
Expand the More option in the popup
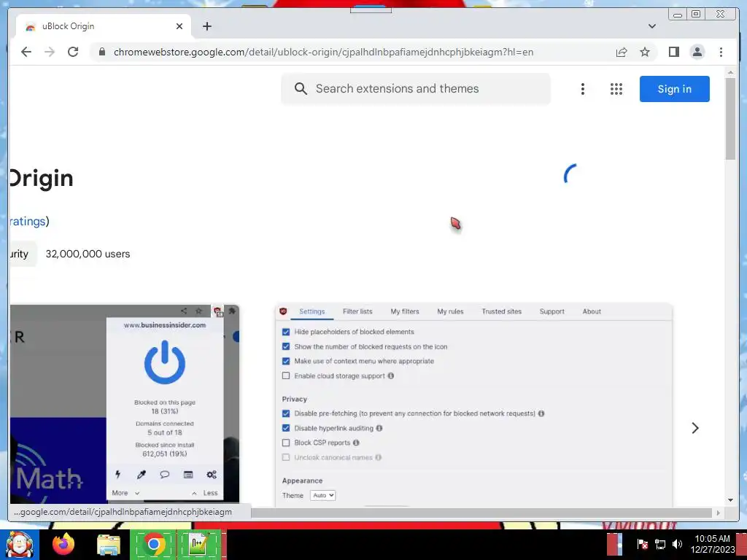point(125,493)
